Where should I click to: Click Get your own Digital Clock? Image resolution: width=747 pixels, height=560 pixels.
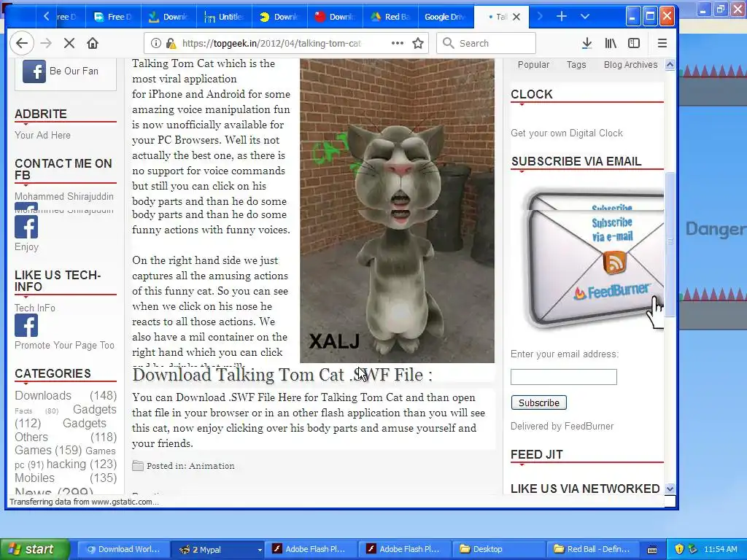click(567, 133)
